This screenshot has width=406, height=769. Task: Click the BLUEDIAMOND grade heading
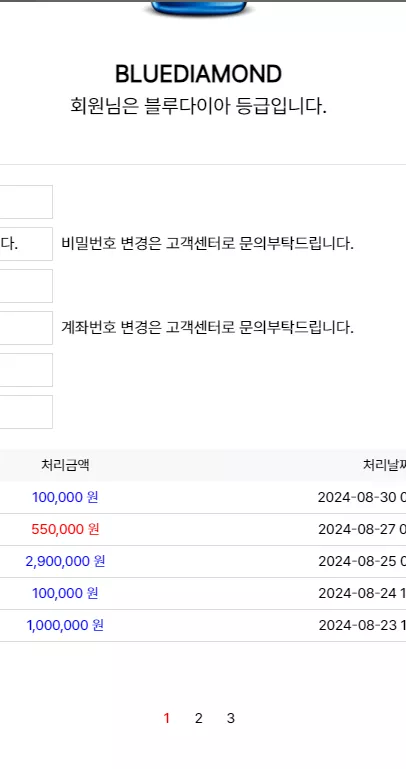coord(199,74)
